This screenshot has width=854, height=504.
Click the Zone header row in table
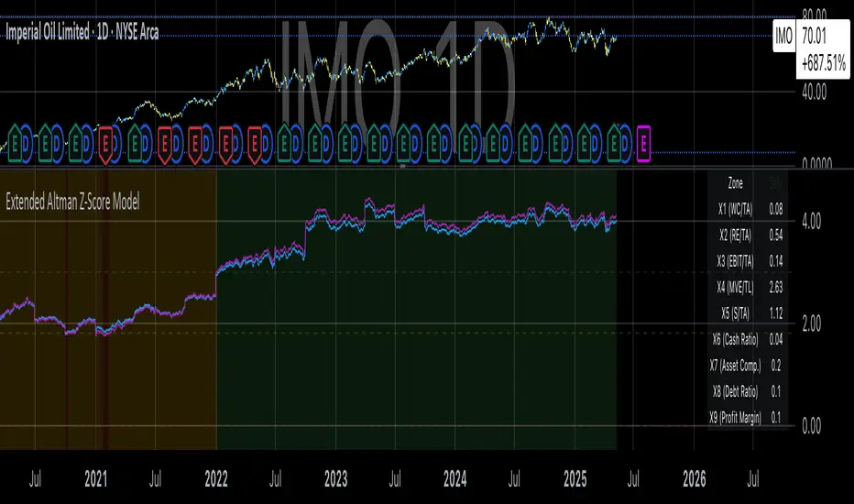pos(749,182)
